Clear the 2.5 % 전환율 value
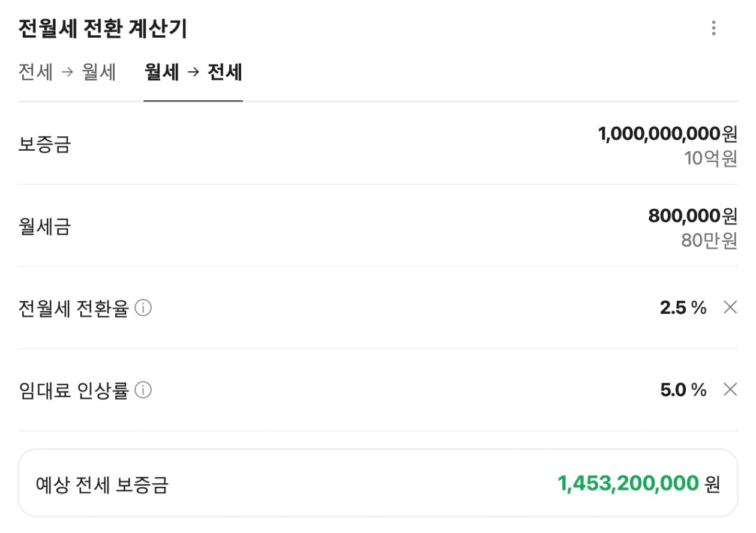Viewport: 756px width, 533px height. click(730, 308)
